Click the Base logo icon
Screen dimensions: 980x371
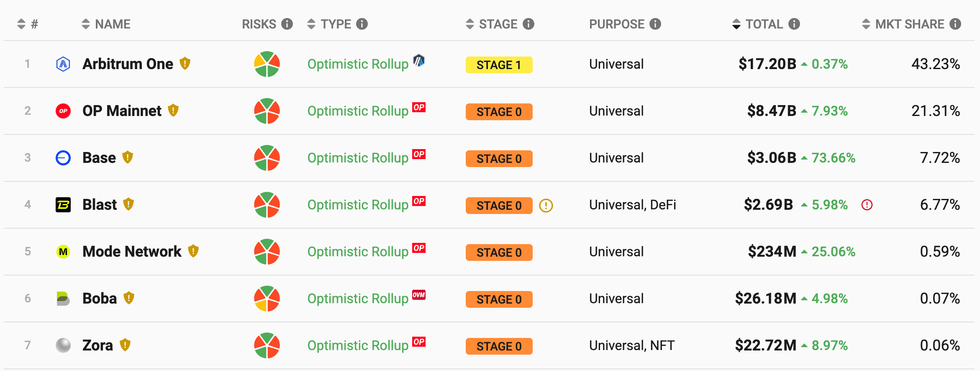pos(63,158)
